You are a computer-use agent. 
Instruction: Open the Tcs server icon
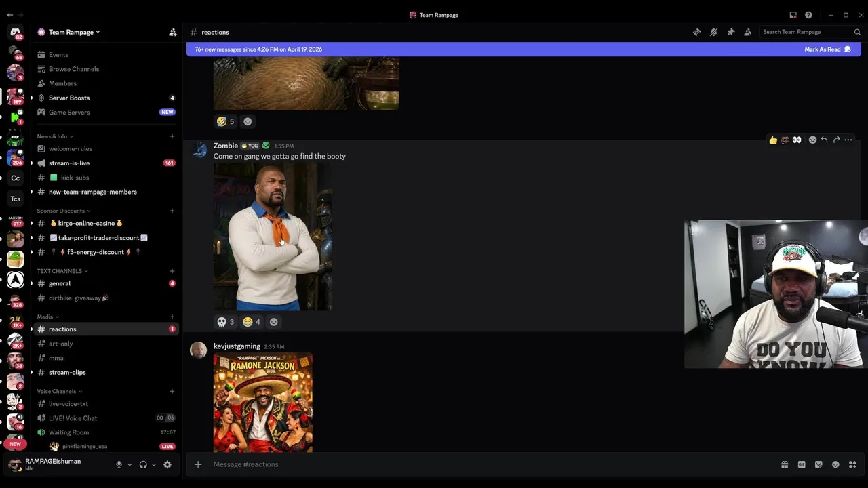pyautogui.click(x=15, y=199)
